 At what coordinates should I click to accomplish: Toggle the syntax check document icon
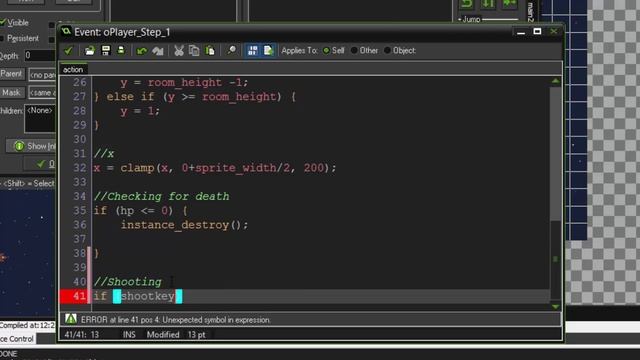268,51
